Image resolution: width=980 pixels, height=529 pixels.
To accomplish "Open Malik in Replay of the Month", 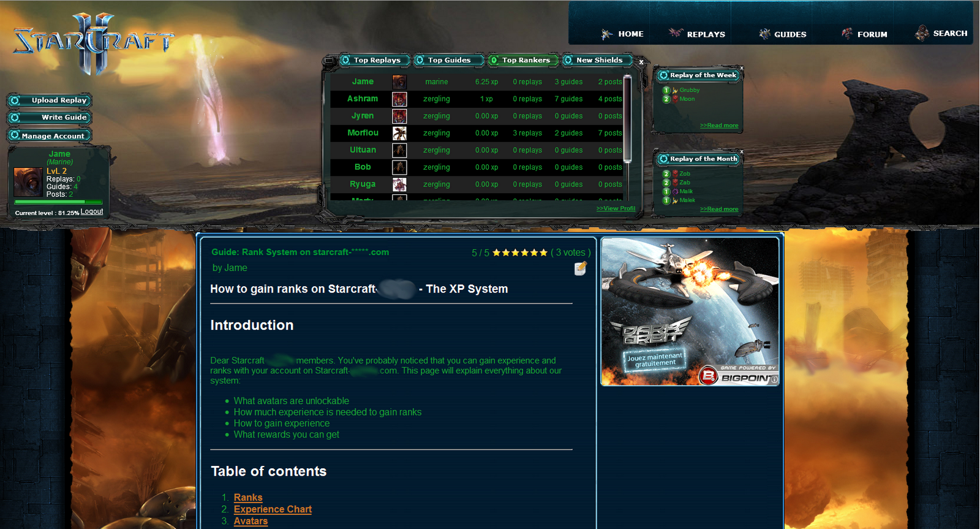I will pyautogui.click(x=686, y=191).
